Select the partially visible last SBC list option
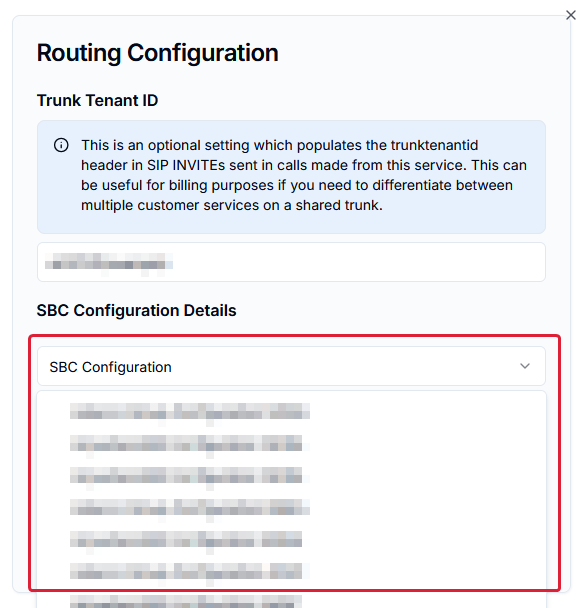The image size is (580, 608). 186,602
